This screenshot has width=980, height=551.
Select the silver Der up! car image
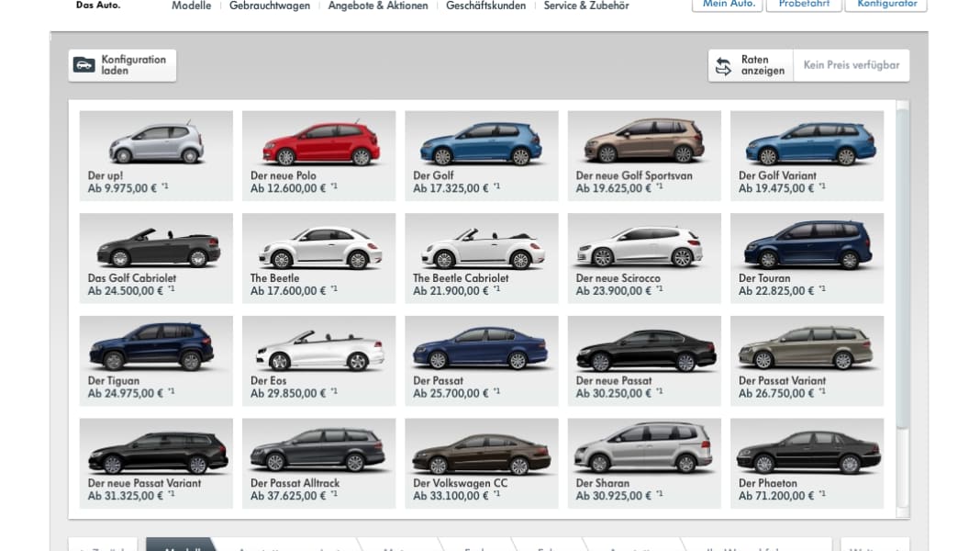point(156,143)
